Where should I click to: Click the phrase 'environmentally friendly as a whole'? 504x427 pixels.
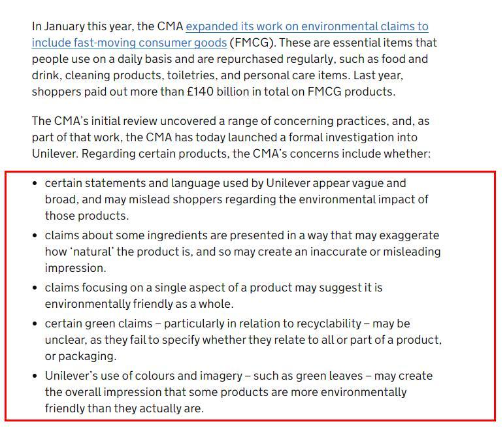(139, 304)
